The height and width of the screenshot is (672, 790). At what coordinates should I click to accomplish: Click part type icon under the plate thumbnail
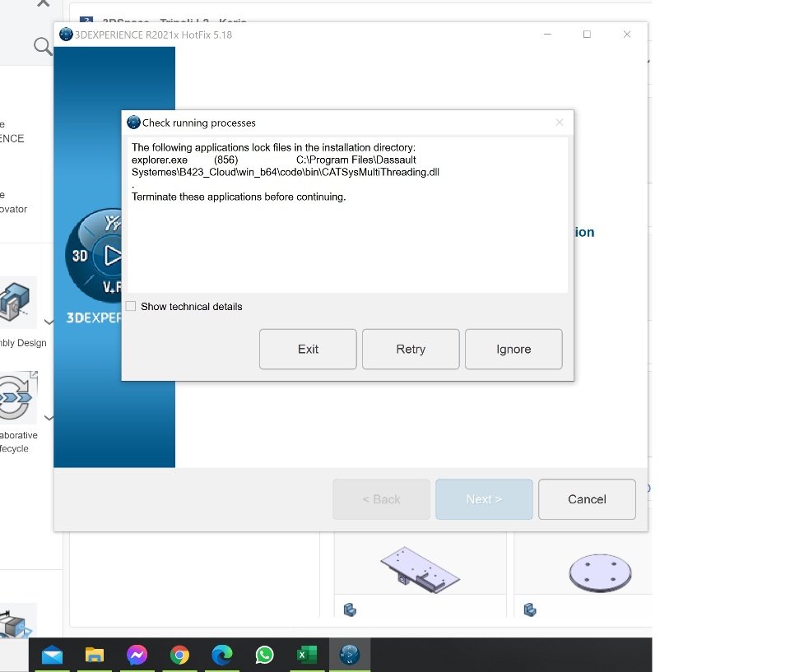pyautogui.click(x=350, y=610)
